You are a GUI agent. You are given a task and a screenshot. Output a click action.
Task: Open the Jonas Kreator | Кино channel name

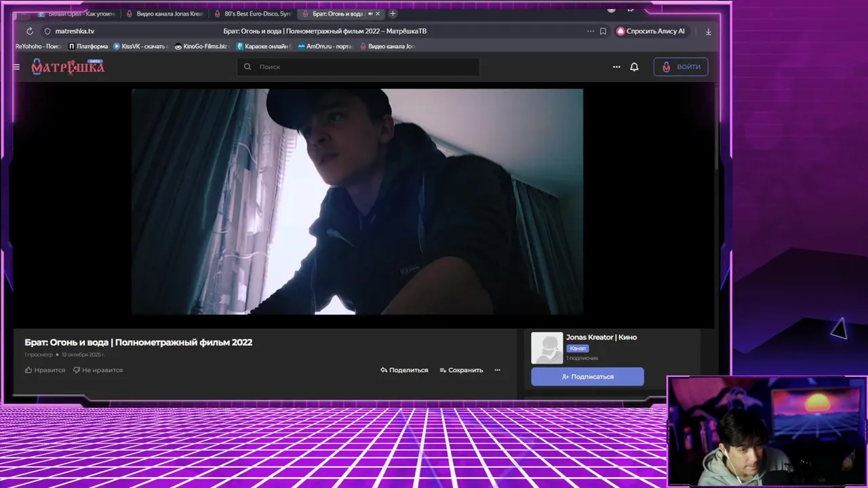[601, 337]
